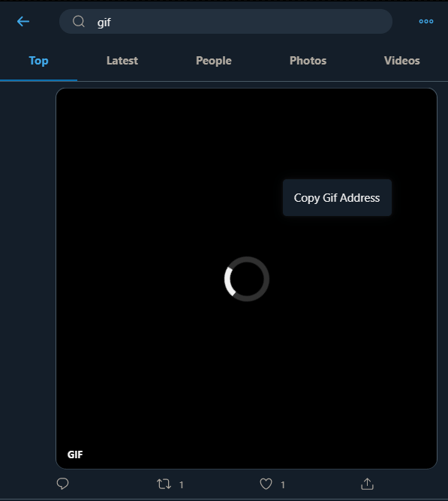Go back using the blue arrow

(23, 22)
